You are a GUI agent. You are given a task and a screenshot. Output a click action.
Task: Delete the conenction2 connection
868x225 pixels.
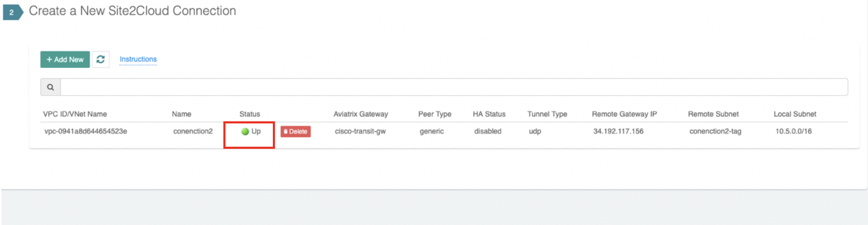coord(295,132)
